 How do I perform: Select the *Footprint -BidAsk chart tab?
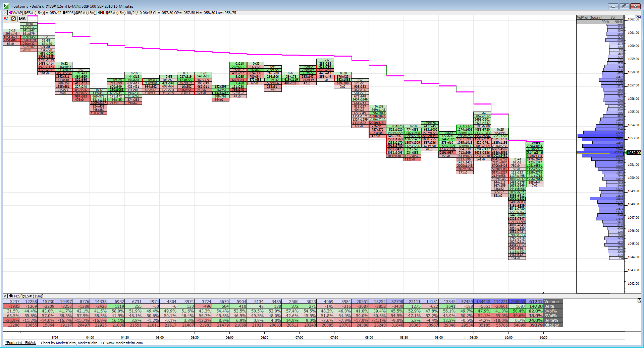(x=21, y=343)
